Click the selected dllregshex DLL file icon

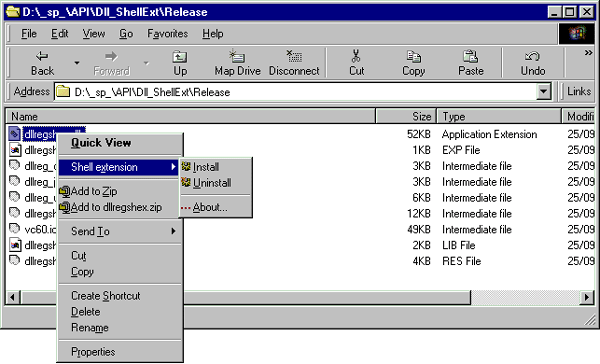[15, 134]
